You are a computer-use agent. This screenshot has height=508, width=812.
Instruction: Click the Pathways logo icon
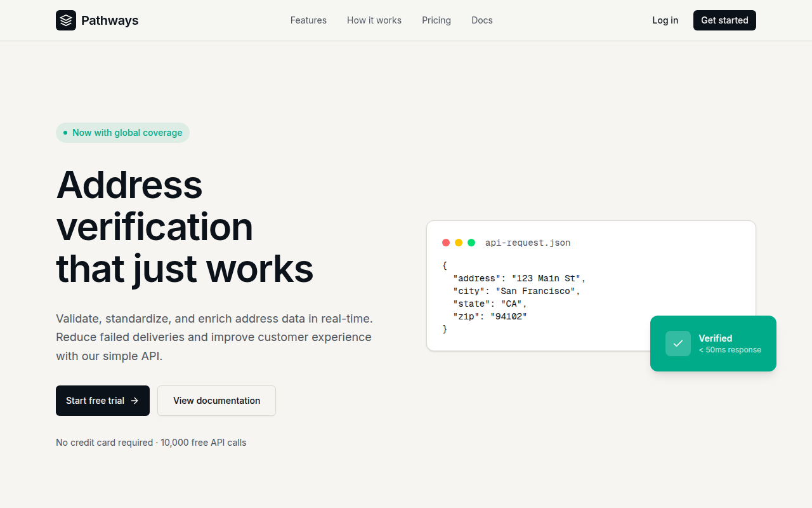[x=66, y=20]
